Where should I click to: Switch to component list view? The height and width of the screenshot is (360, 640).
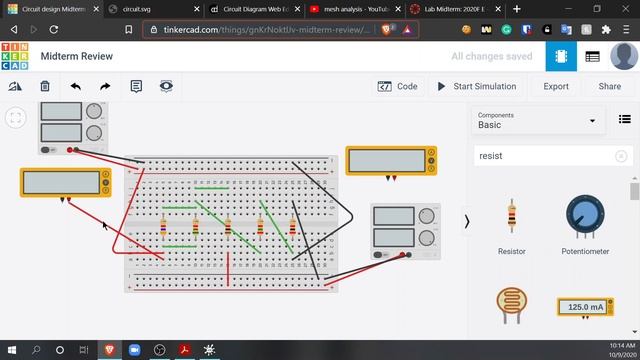tap(592, 56)
